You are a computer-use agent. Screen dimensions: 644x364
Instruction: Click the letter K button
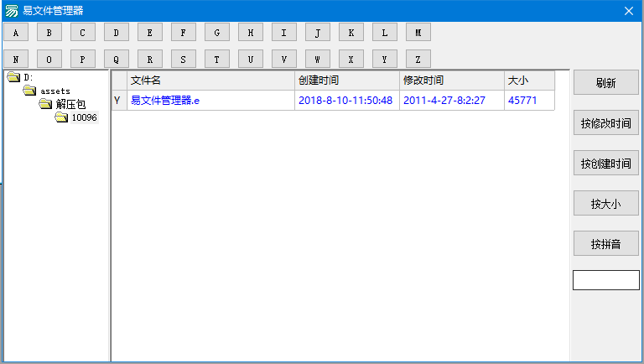click(x=351, y=33)
